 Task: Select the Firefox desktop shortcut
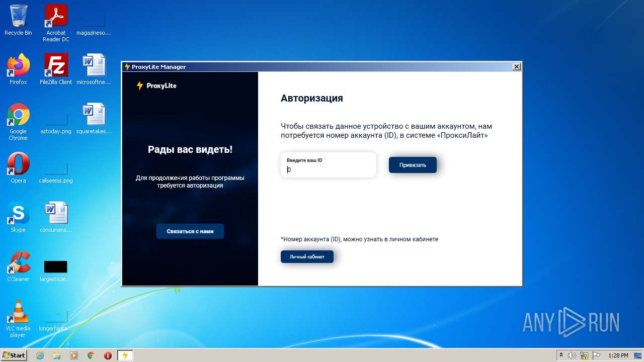[18, 69]
